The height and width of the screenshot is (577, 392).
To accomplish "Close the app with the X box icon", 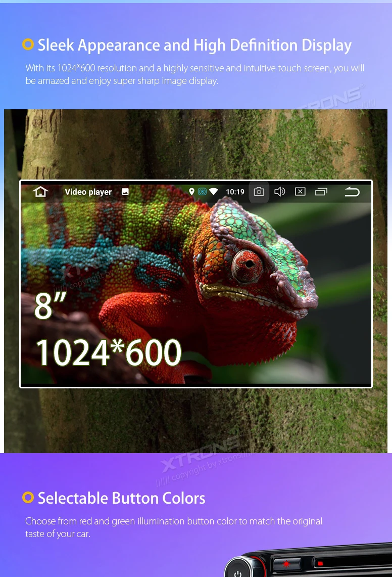I will tap(300, 191).
